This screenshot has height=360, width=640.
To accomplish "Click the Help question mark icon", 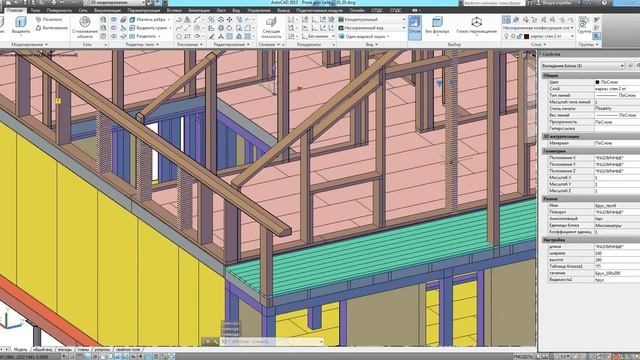I will (604, 3).
